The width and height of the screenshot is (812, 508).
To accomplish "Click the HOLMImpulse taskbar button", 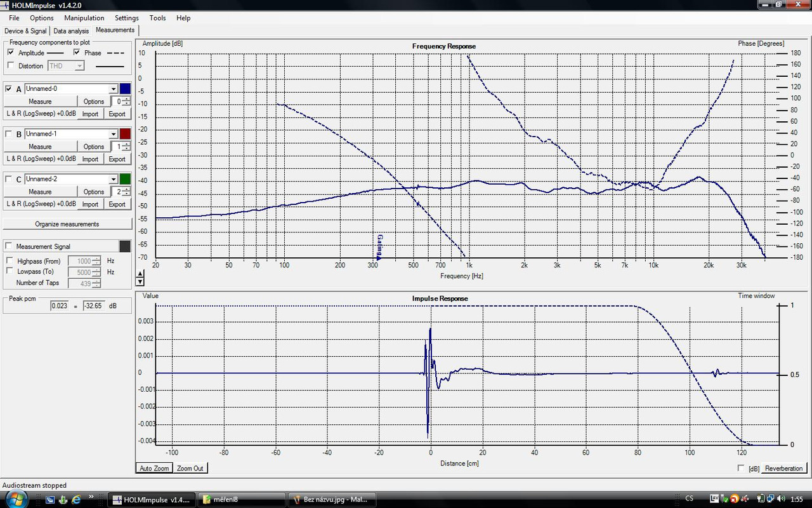I will [x=151, y=500].
